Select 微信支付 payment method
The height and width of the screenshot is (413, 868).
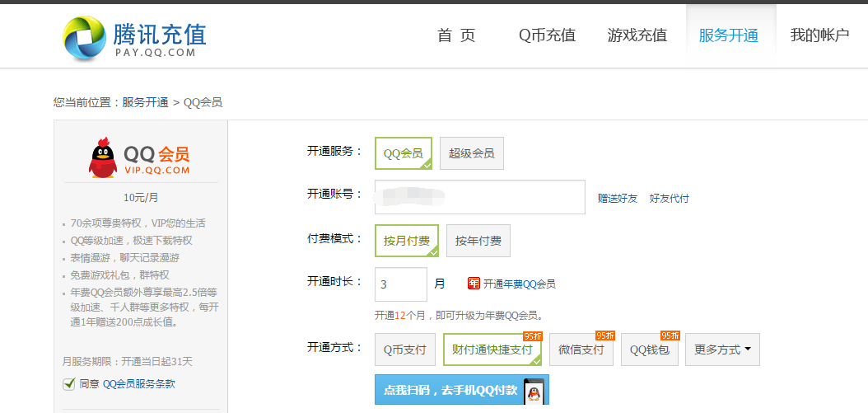pyautogui.click(x=581, y=350)
